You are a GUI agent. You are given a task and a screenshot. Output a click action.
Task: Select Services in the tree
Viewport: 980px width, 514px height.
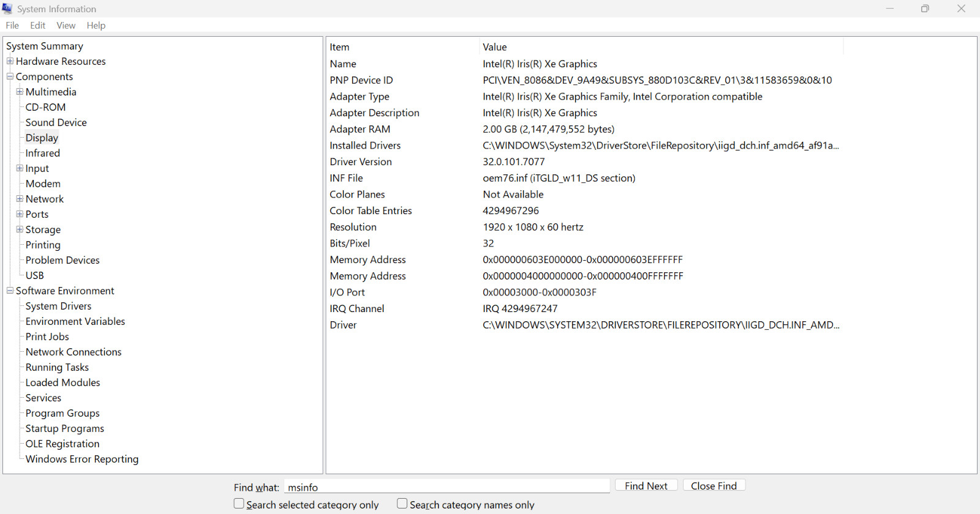pyautogui.click(x=43, y=398)
